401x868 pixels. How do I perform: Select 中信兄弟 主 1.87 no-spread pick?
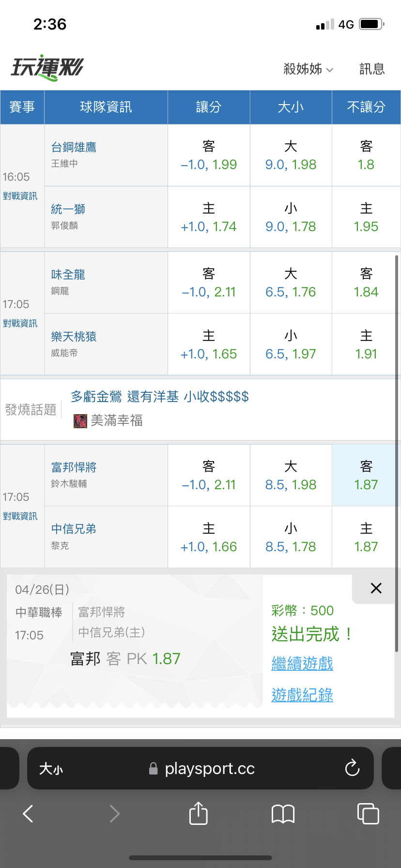(x=366, y=537)
